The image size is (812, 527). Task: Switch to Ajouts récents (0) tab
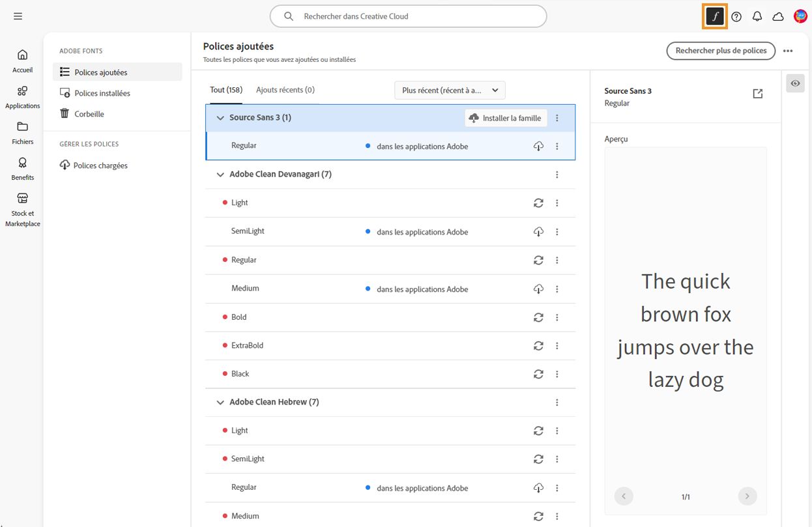click(x=285, y=90)
